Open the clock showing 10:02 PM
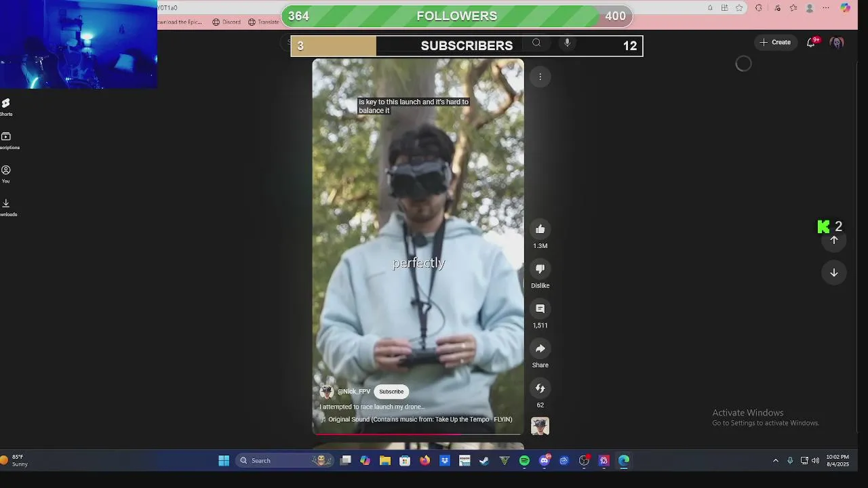 pos(837,461)
